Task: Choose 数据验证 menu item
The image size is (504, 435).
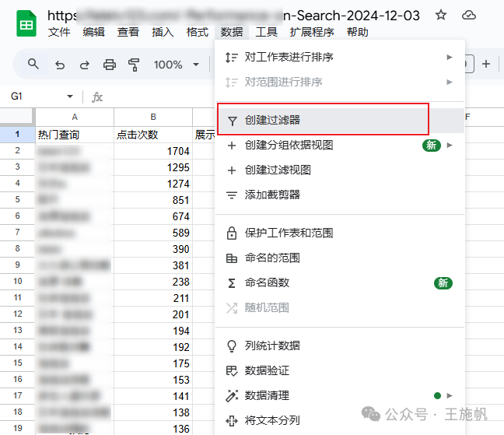Action: click(340, 370)
